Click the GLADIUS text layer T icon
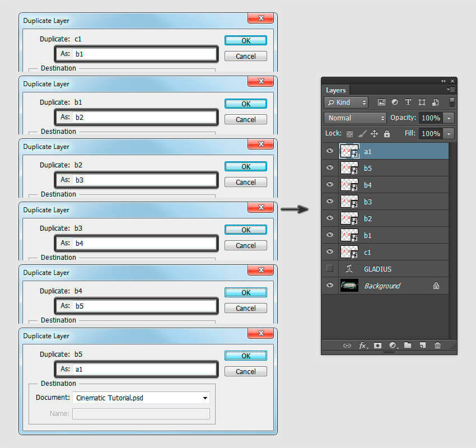Screen dimensions: 476x448 pos(349,269)
